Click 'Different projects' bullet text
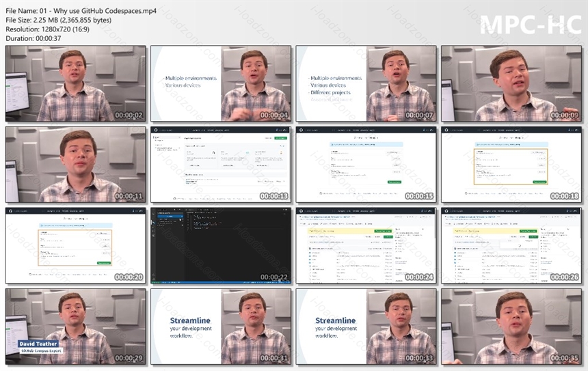This screenshot has width=588, height=371. (x=330, y=92)
